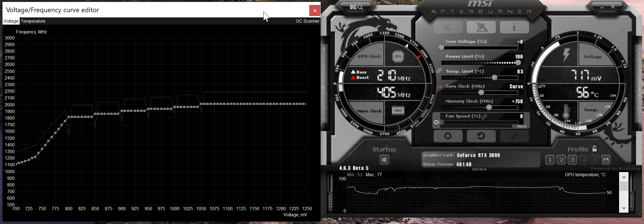The image size is (644, 224).
Task: Click the GeForce RTX 3090 text
Action: pyautogui.click(x=478, y=155)
